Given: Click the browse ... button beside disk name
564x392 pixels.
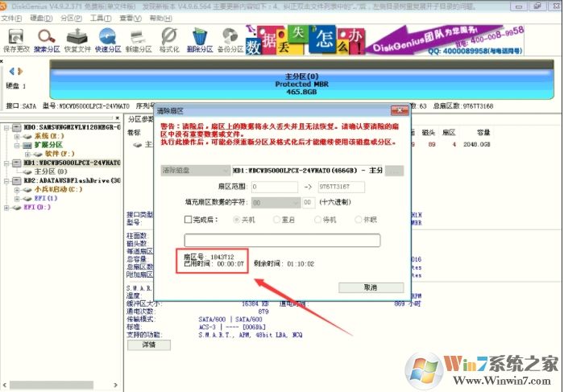Looking at the screenshot, I should coord(394,171).
